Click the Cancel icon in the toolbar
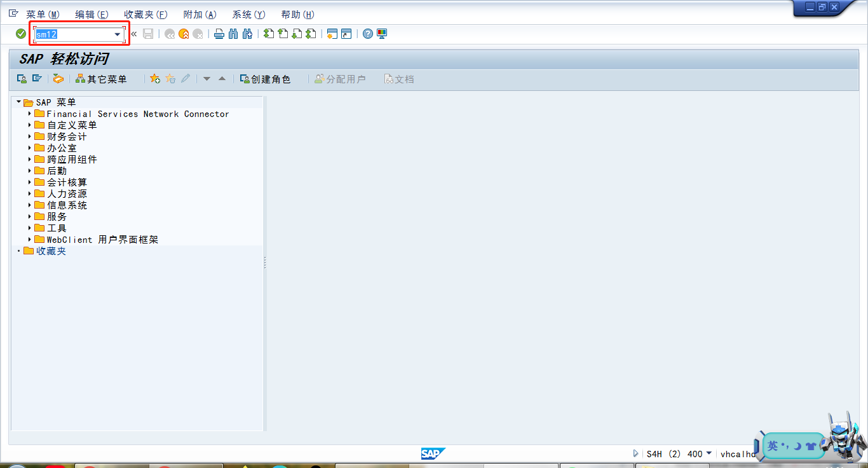Image resolution: width=868 pixels, height=468 pixels. pyautogui.click(x=198, y=34)
